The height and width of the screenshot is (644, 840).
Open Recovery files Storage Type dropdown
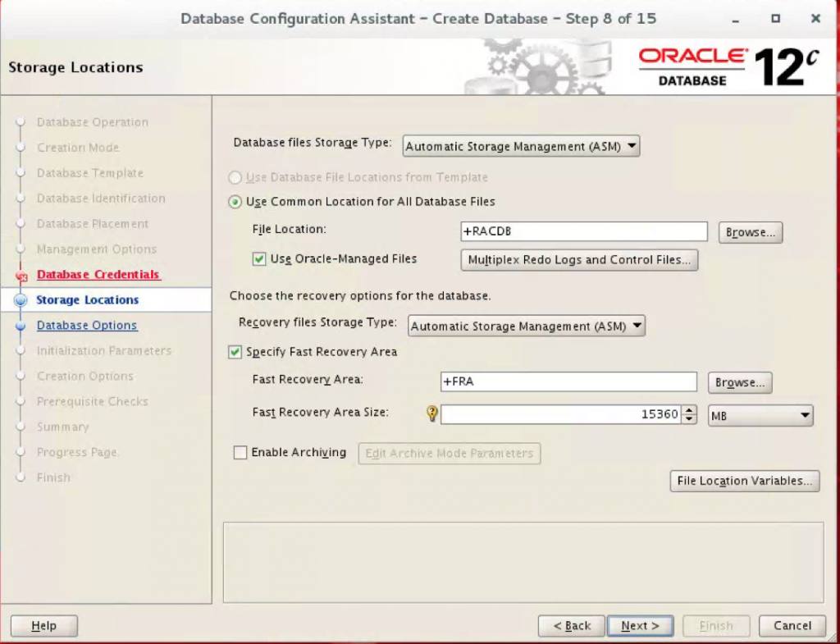pos(526,326)
